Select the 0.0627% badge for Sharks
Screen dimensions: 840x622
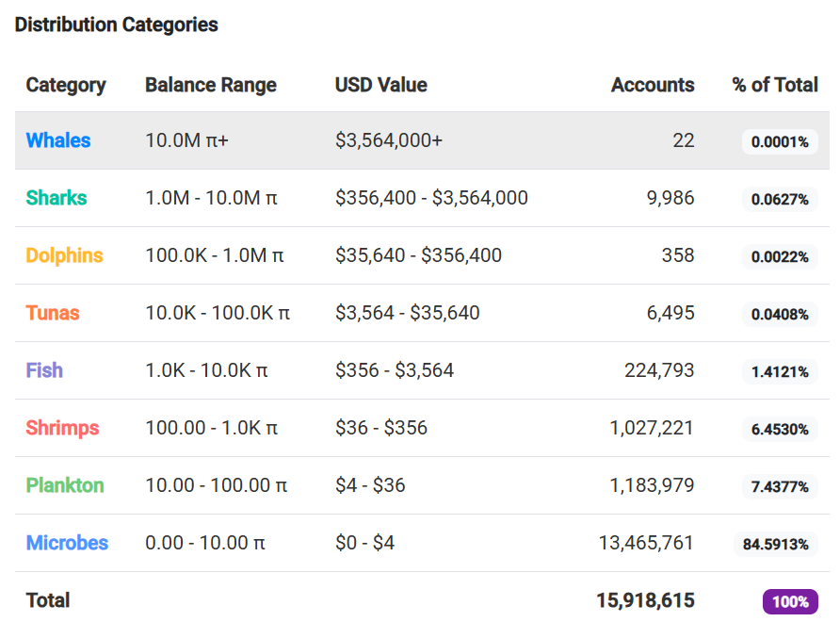(780, 199)
